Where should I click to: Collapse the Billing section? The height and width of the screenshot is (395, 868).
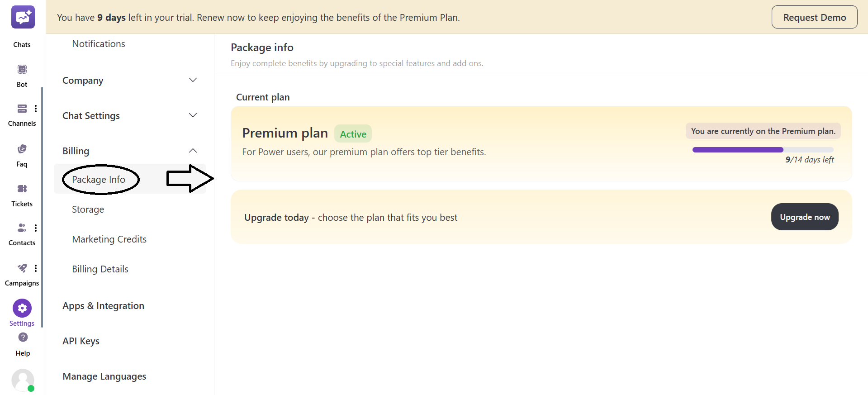193,150
